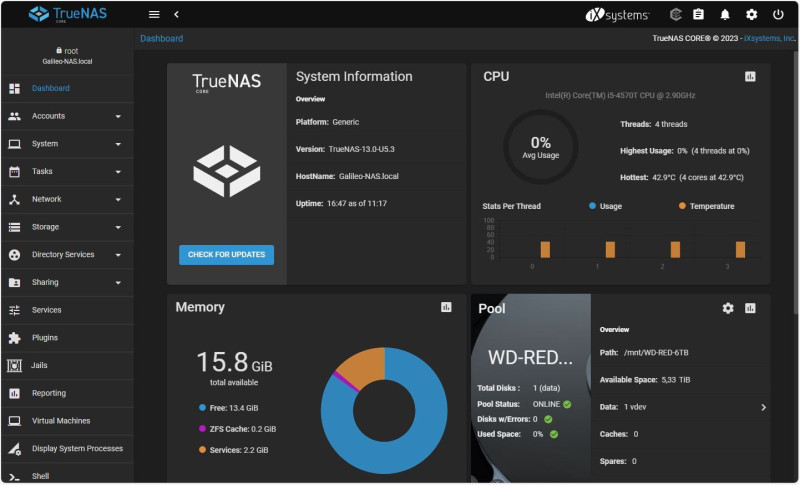Toggle the hamburger menu icon
The height and width of the screenshot is (485, 800).
pos(154,14)
